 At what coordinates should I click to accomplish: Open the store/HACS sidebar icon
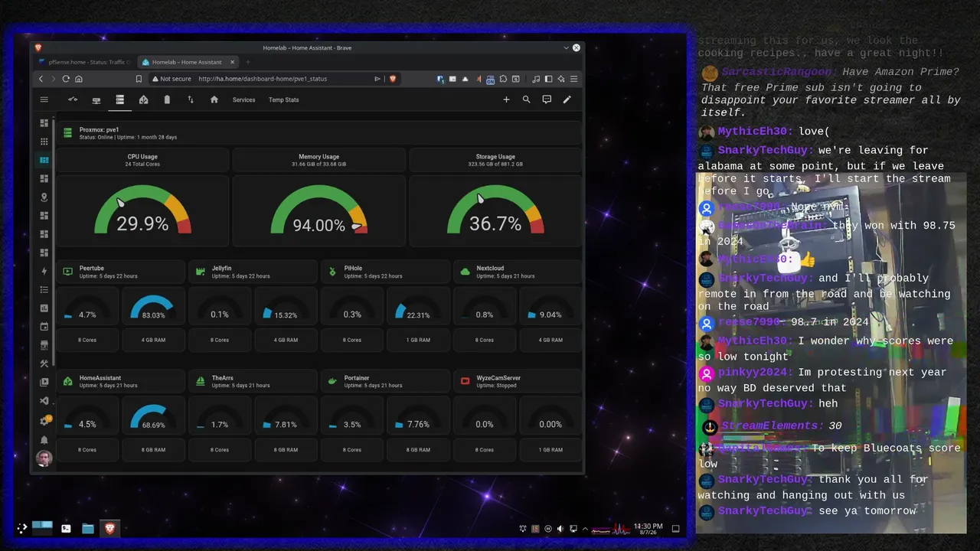click(44, 344)
